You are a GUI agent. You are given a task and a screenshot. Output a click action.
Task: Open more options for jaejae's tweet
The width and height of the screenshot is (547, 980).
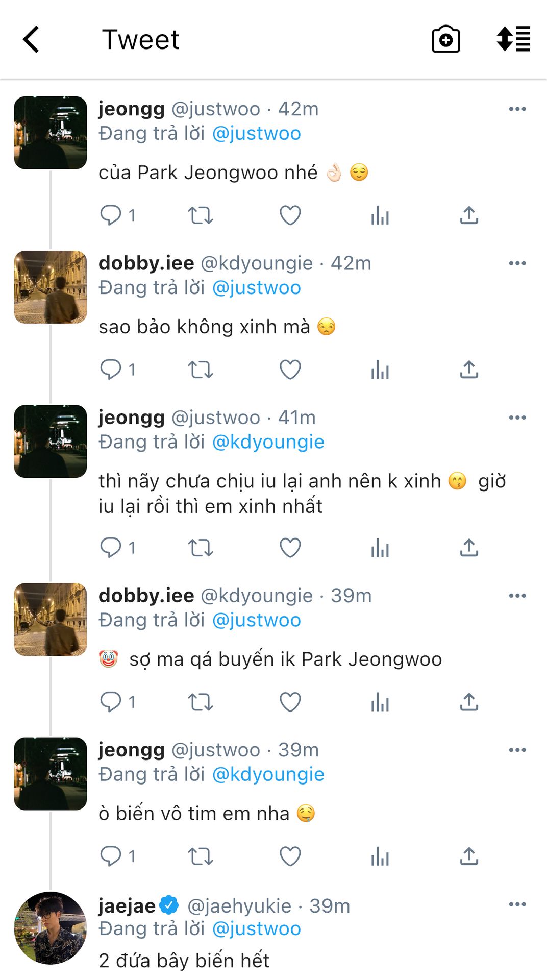point(517,904)
